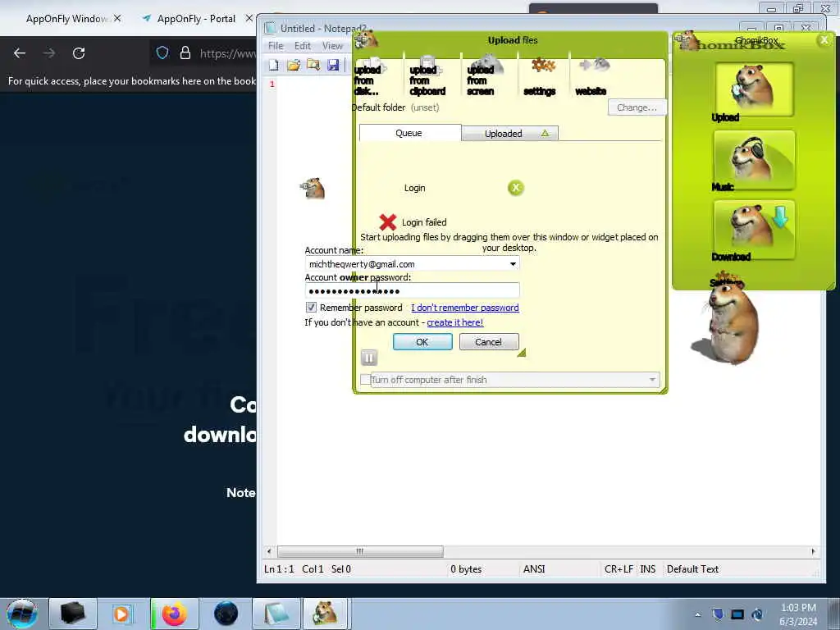Click browser Reload button
Viewport: 840px width, 630px height.
pyautogui.click(x=79, y=53)
